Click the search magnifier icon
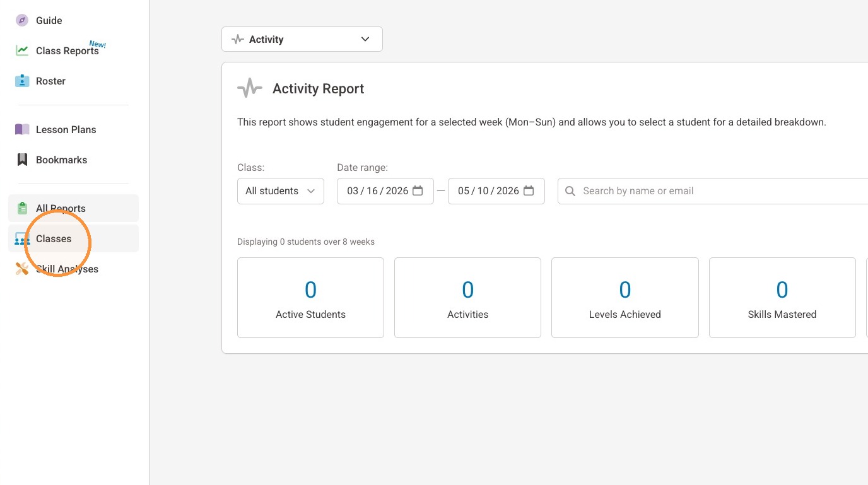The image size is (868, 485). pos(570,191)
